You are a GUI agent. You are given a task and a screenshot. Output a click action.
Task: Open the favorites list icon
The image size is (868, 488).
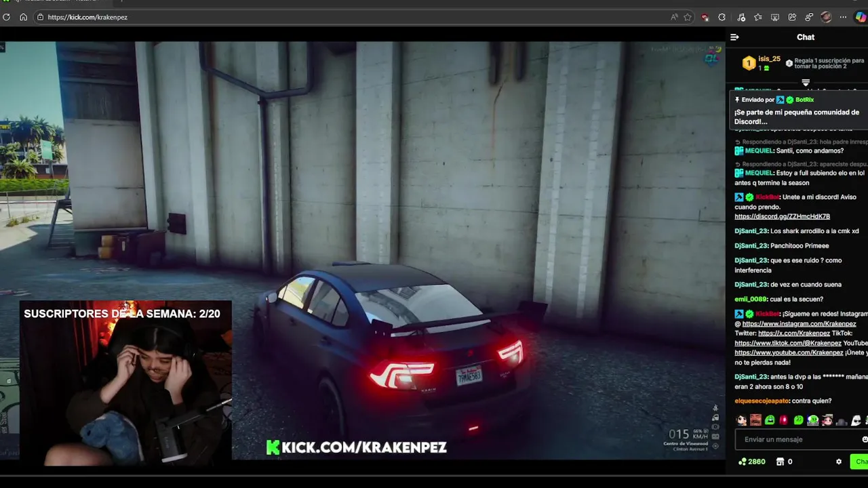click(x=758, y=17)
